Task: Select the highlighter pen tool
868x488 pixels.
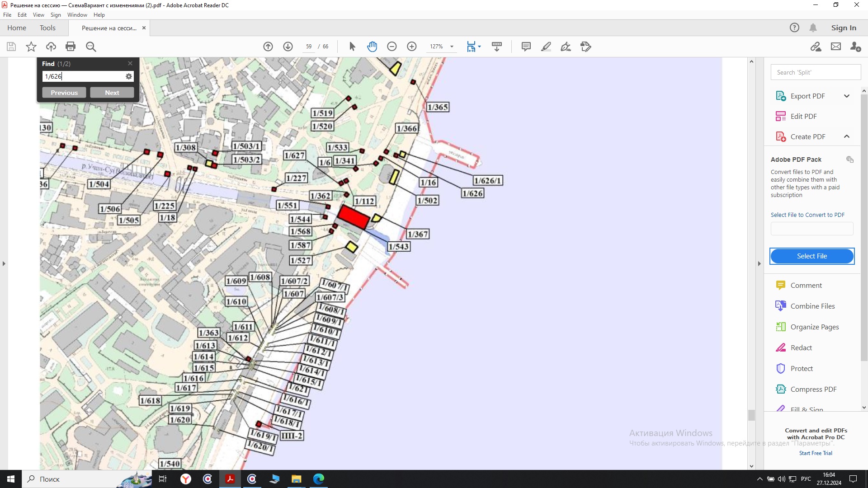Action: point(546,47)
